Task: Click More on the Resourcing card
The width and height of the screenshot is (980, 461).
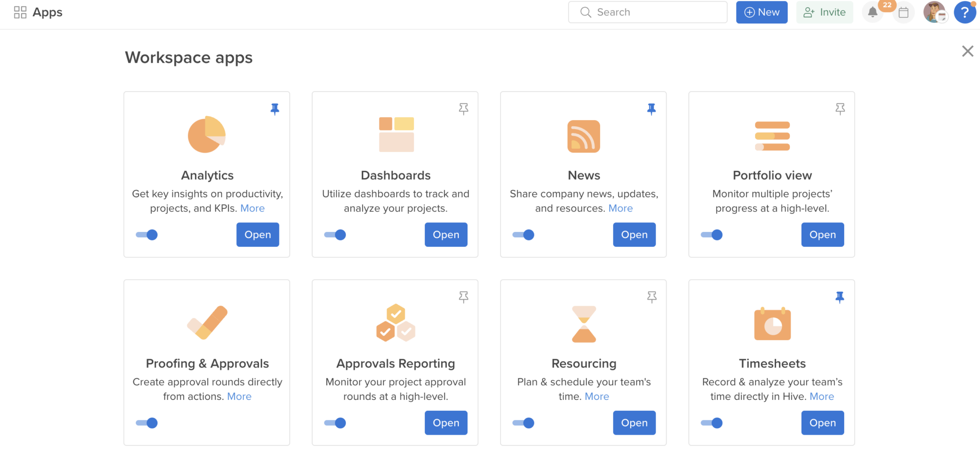Action: tap(596, 396)
